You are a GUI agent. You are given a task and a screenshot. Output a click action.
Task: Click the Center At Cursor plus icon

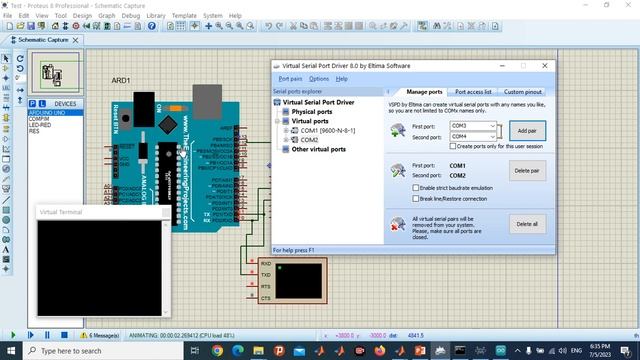pyautogui.click(x=209, y=26)
